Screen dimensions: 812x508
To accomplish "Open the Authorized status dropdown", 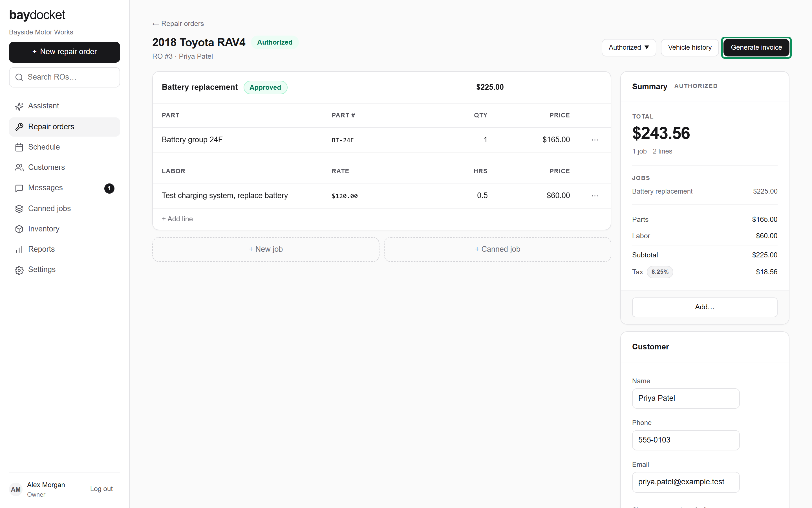I will click(x=628, y=47).
